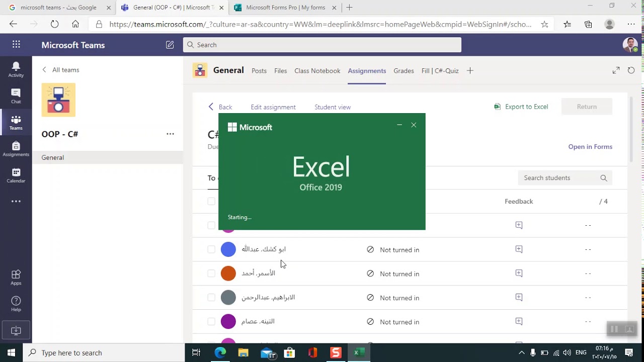Add feedback for التينه، عصام
Viewport: 644px width, 362px height.
[x=519, y=322]
